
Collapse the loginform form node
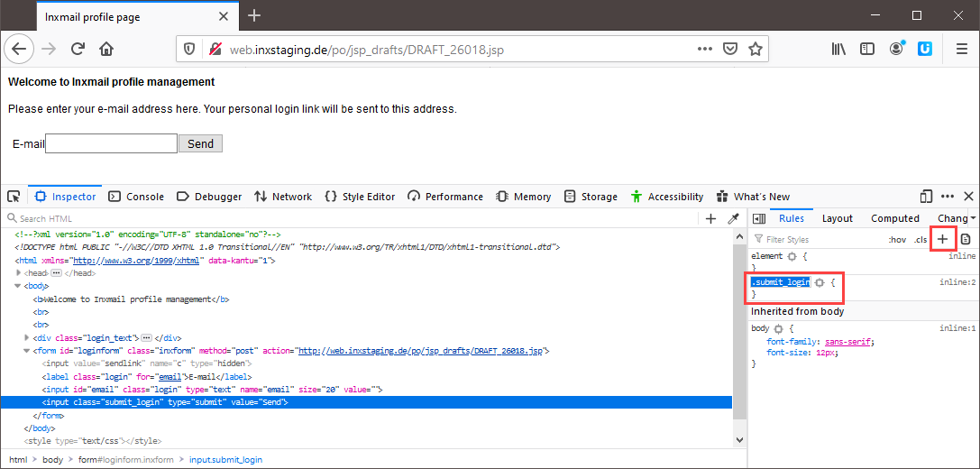pyautogui.click(x=25, y=351)
